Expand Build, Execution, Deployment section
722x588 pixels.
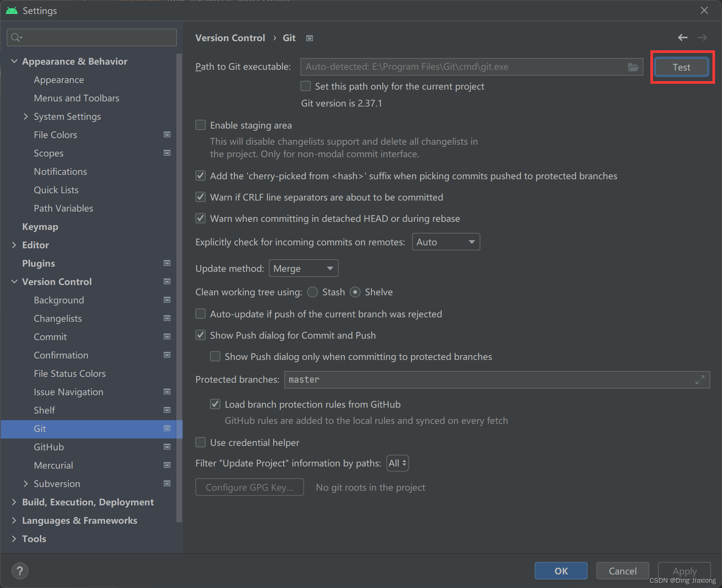tap(14, 502)
